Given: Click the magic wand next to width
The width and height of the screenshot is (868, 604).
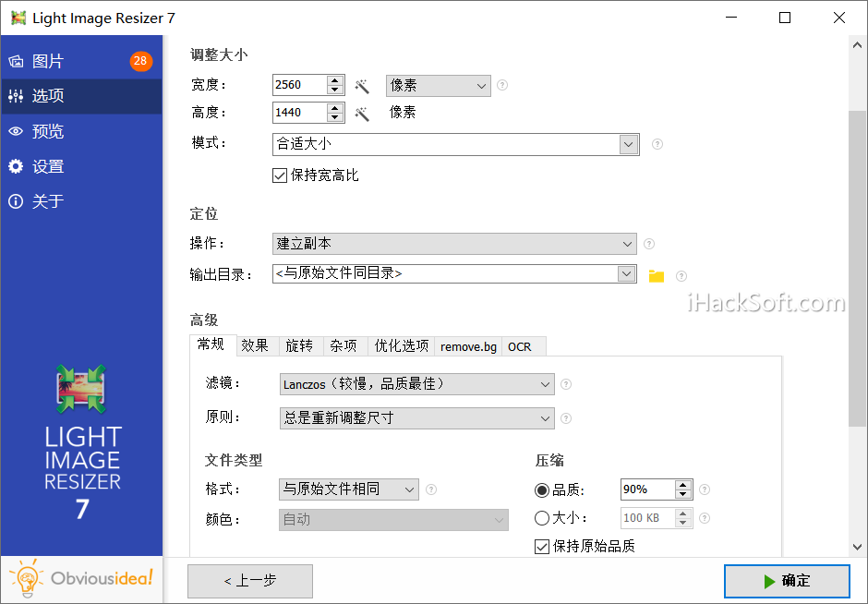Looking at the screenshot, I should tap(362, 86).
